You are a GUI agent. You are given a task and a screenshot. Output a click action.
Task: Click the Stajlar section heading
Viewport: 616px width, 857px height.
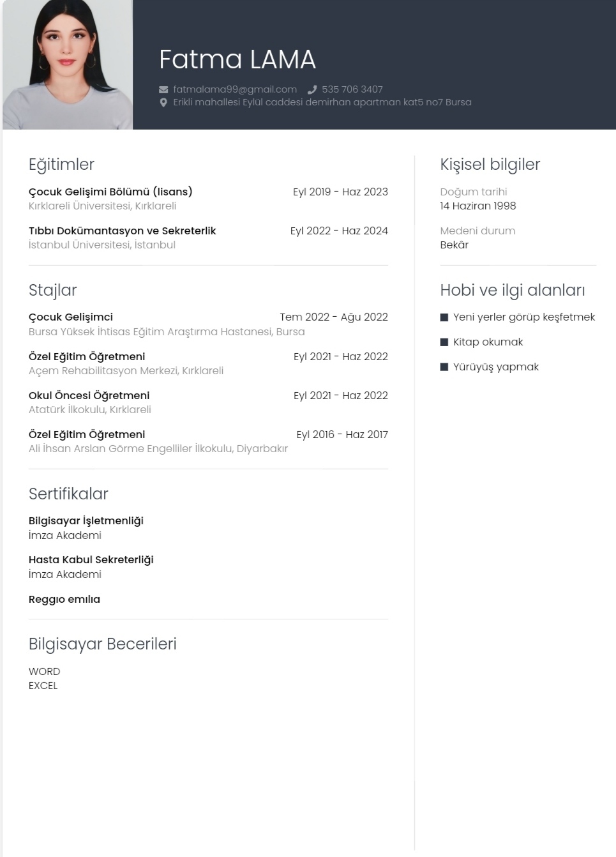point(52,291)
